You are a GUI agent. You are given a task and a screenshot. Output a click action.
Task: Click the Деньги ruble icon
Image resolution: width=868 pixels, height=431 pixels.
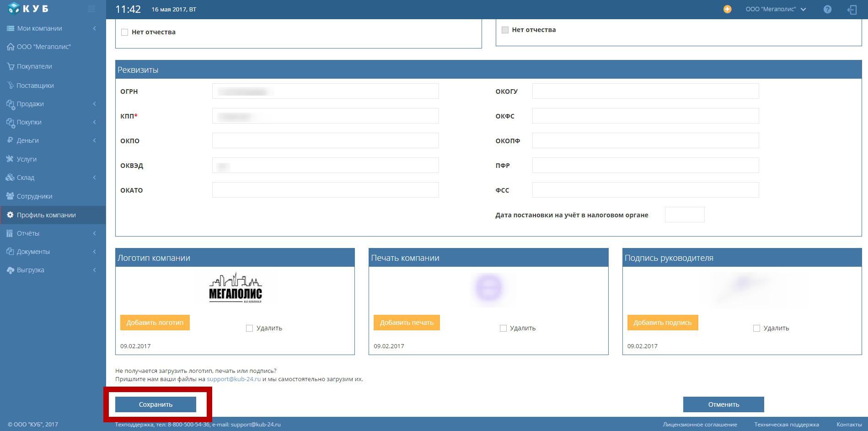[x=10, y=140]
